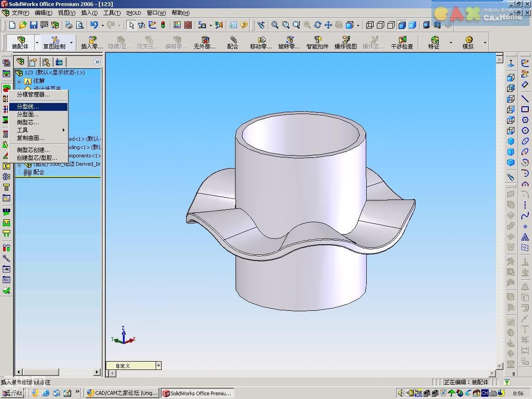Click the Print icon
The height and width of the screenshot is (399, 532).
tap(69, 25)
